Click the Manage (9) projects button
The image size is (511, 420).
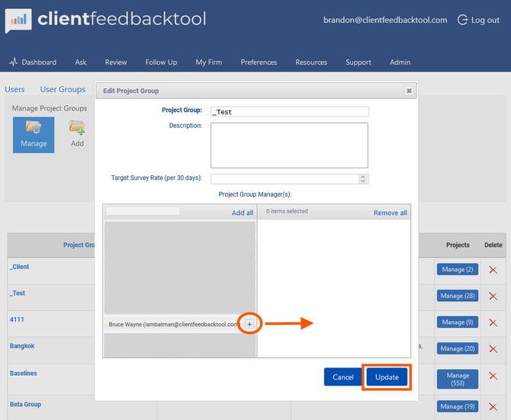(458, 322)
